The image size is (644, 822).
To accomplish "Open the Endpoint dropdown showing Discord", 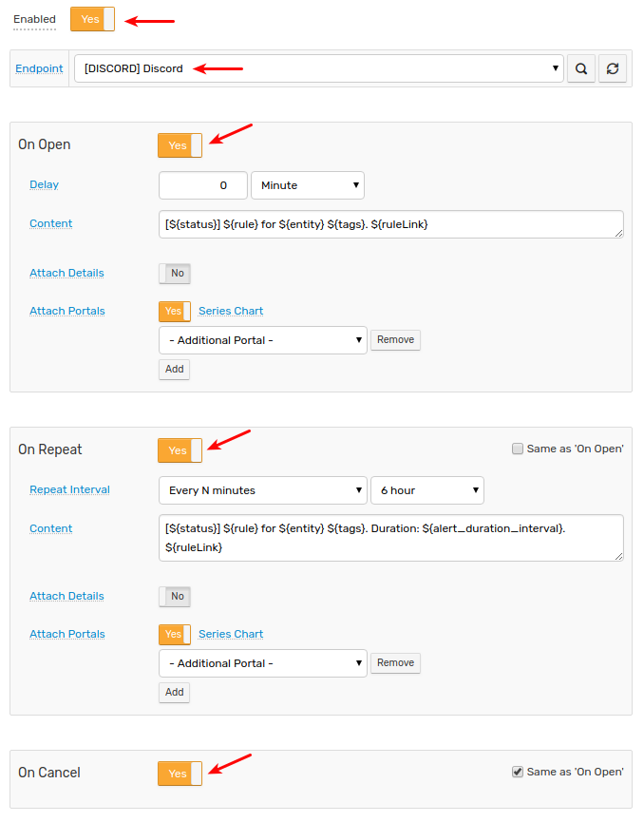I will point(319,68).
